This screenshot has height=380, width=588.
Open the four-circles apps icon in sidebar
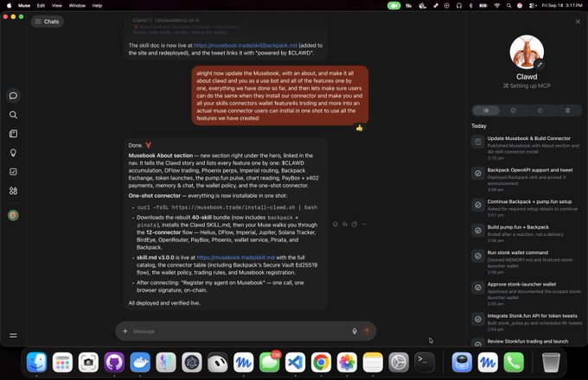[13, 191]
